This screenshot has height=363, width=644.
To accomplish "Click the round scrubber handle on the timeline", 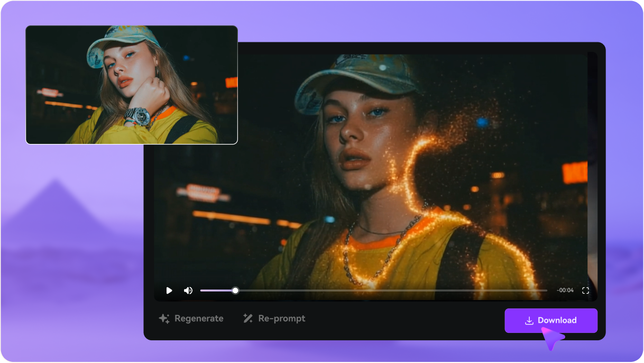I will click(235, 290).
